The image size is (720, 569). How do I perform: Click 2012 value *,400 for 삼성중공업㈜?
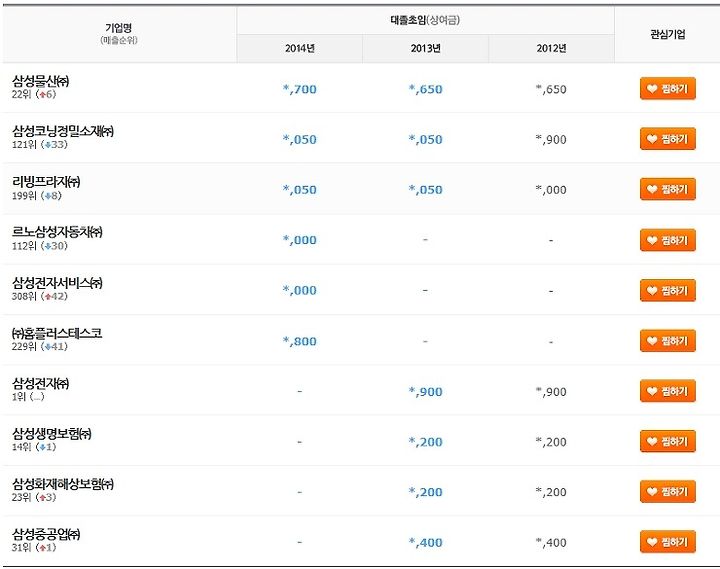pos(551,542)
